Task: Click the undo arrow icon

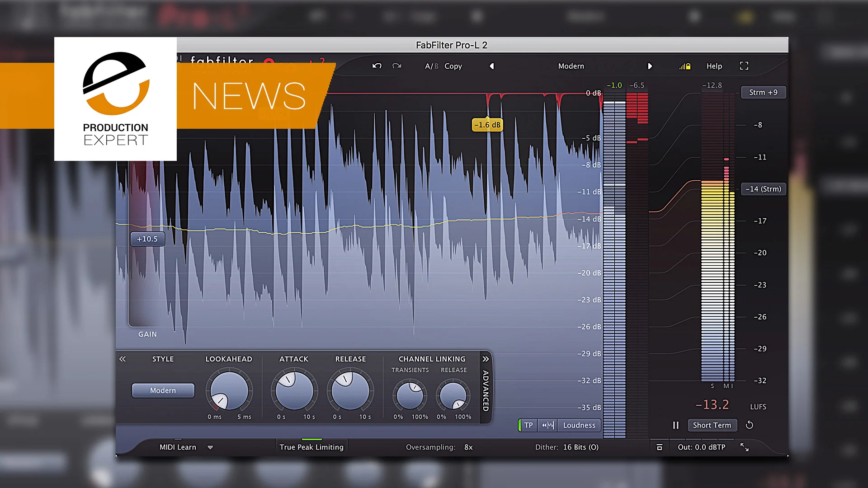Action: click(377, 66)
